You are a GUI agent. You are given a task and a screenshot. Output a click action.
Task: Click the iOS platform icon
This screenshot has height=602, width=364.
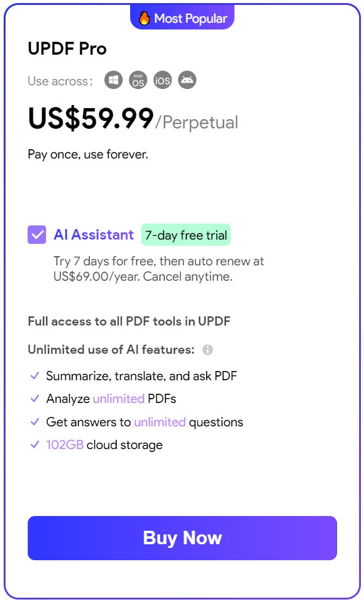[163, 80]
